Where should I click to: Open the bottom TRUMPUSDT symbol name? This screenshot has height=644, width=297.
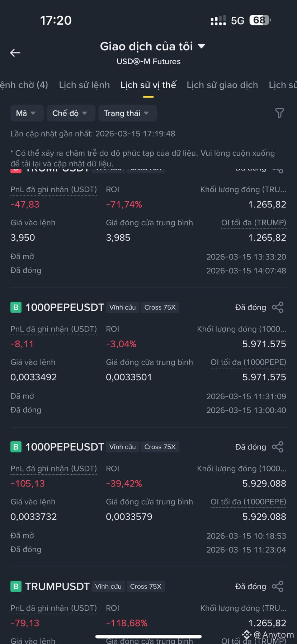(x=57, y=586)
